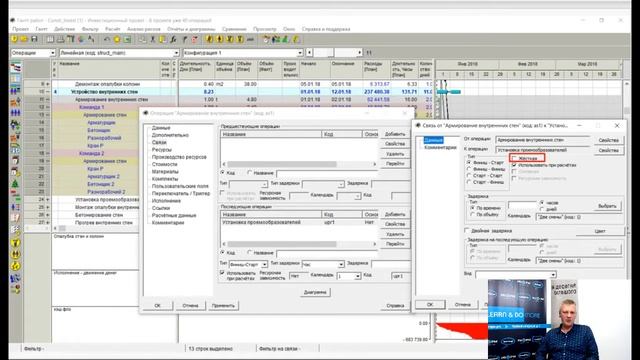Collapse the Команда 2 group
This screenshot has width=640, height=360.
click(x=48, y=153)
